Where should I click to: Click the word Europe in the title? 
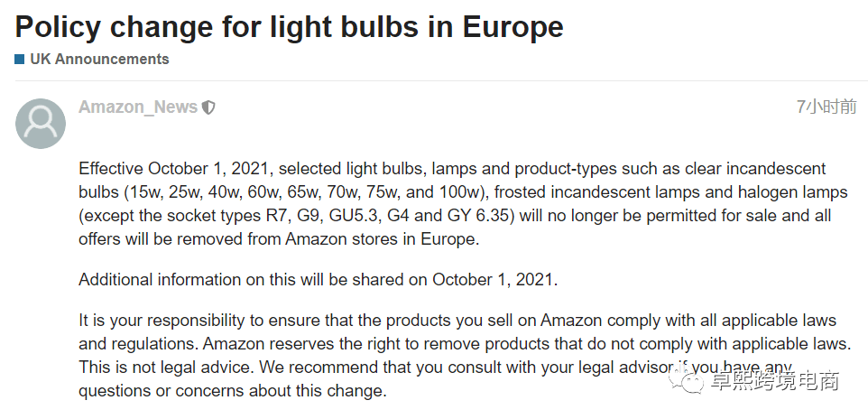point(512,27)
